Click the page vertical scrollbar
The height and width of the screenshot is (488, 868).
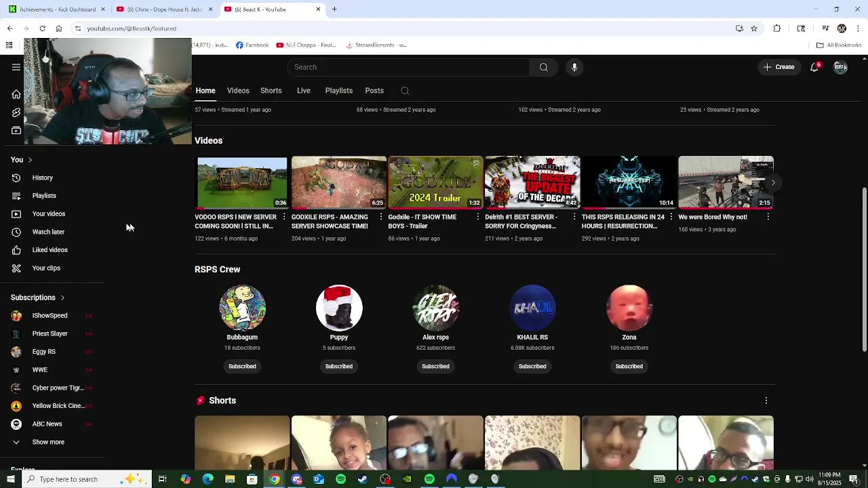coord(864,269)
